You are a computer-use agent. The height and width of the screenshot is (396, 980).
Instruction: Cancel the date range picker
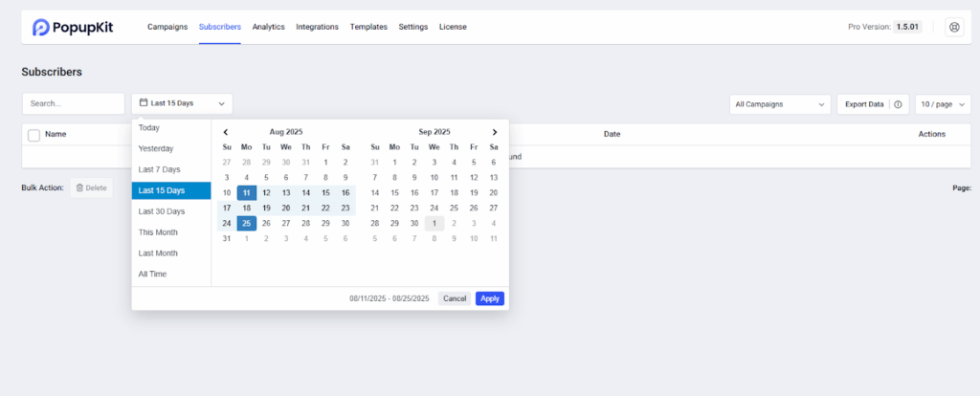(455, 298)
